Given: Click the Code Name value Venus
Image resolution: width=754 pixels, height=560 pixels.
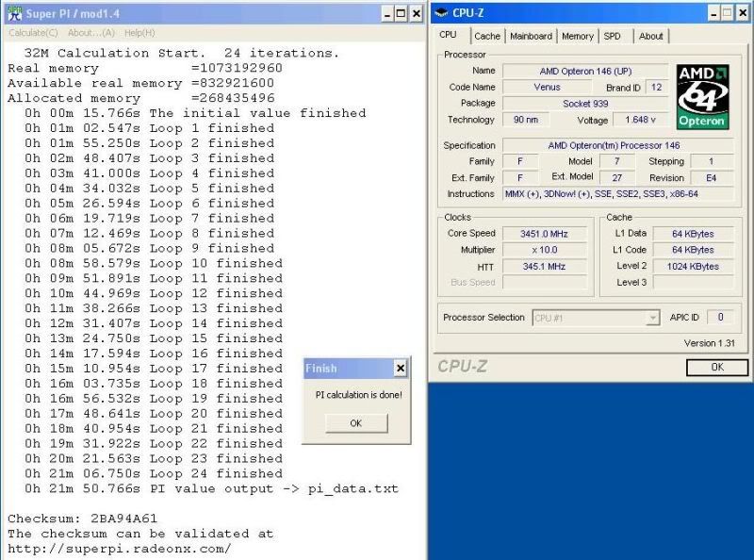Looking at the screenshot, I should click(x=547, y=87).
